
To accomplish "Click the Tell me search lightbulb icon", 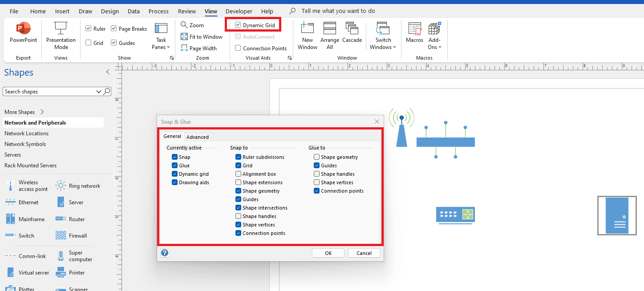I will (x=292, y=11).
